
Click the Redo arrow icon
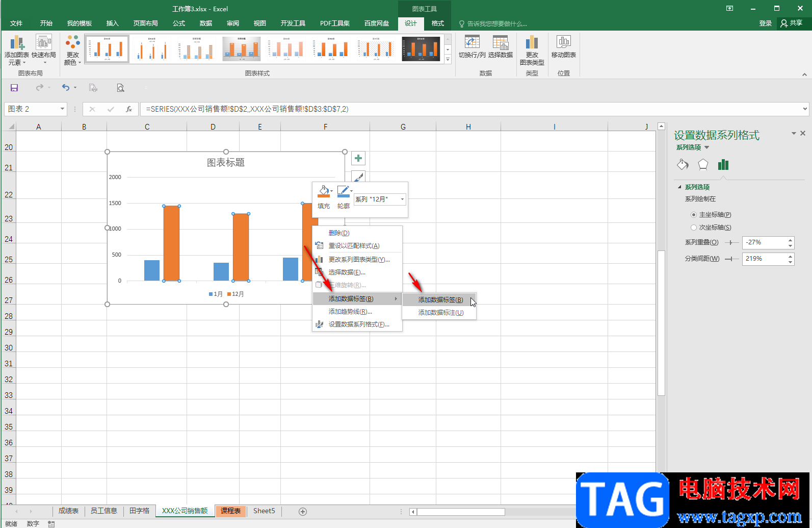point(40,88)
